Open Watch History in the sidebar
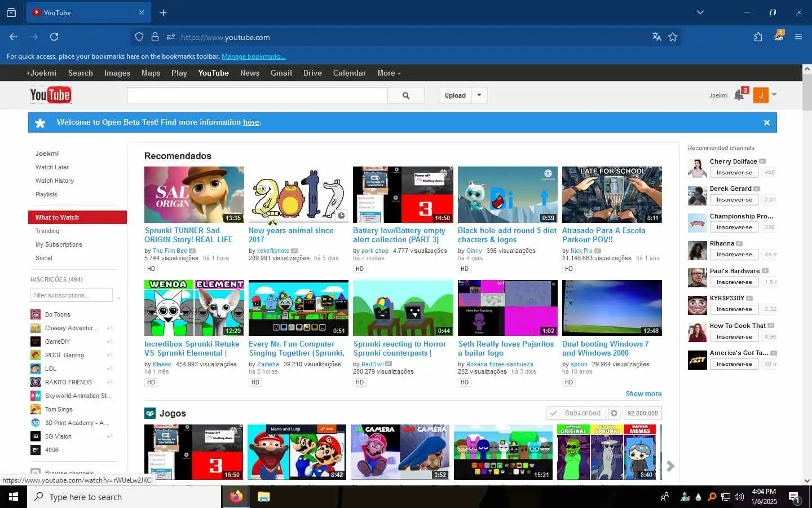Screen dimensions: 812x508 click(x=55, y=181)
